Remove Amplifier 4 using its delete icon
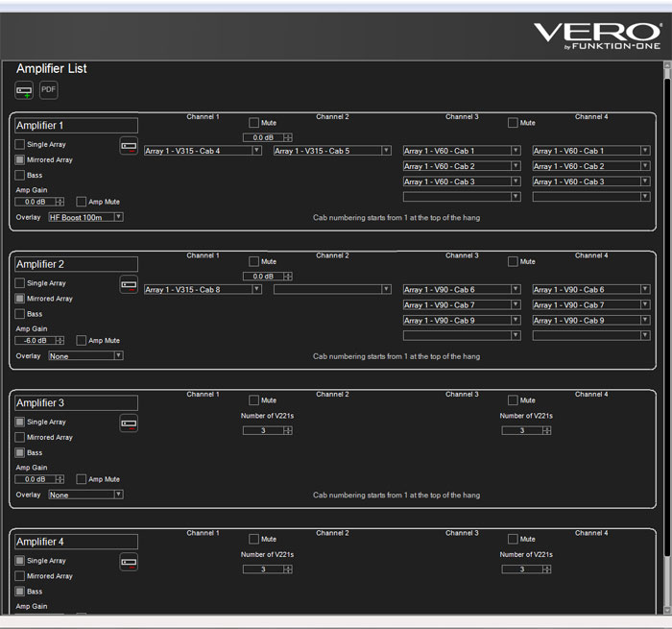The image size is (672, 629). (x=129, y=562)
